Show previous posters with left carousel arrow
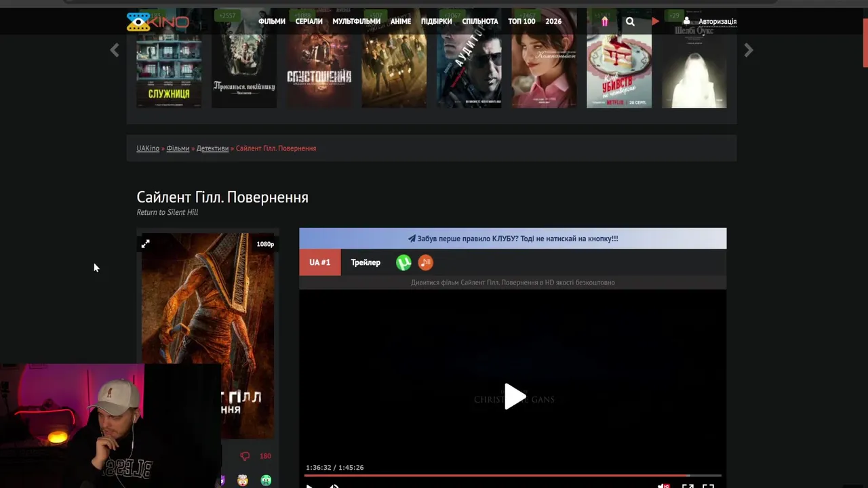This screenshot has height=488, width=868. [x=115, y=50]
